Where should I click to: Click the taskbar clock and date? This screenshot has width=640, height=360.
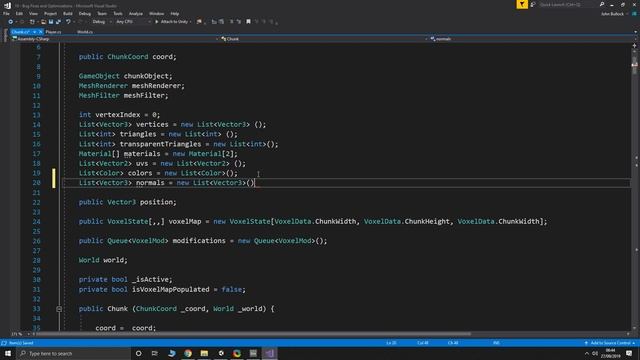coord(611,353)
